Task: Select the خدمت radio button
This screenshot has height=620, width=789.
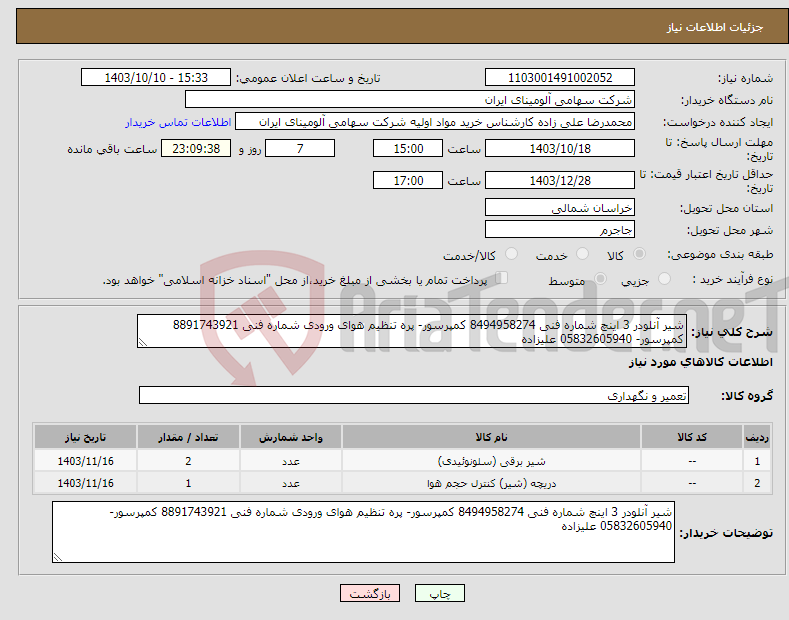Action: point(582,254)
